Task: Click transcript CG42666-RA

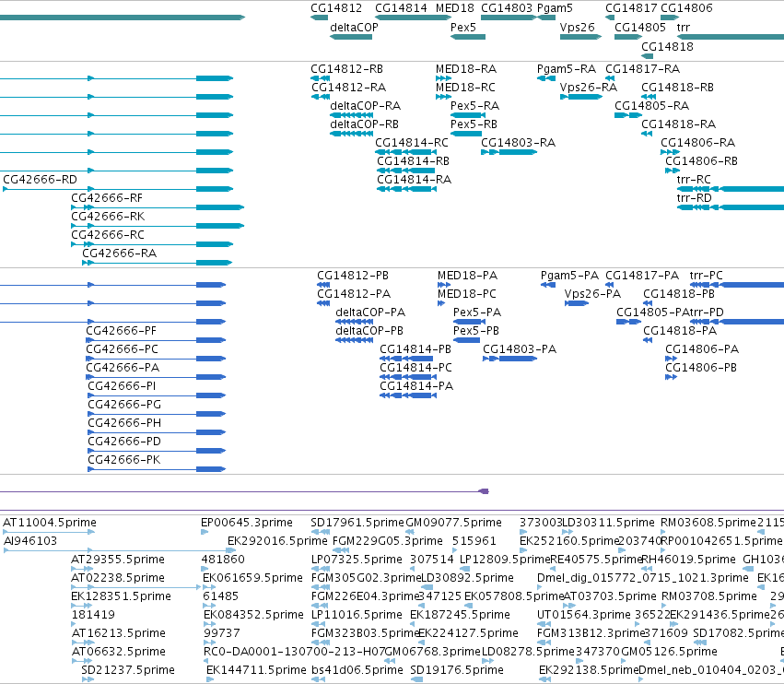Action: (x=120, y=254)
